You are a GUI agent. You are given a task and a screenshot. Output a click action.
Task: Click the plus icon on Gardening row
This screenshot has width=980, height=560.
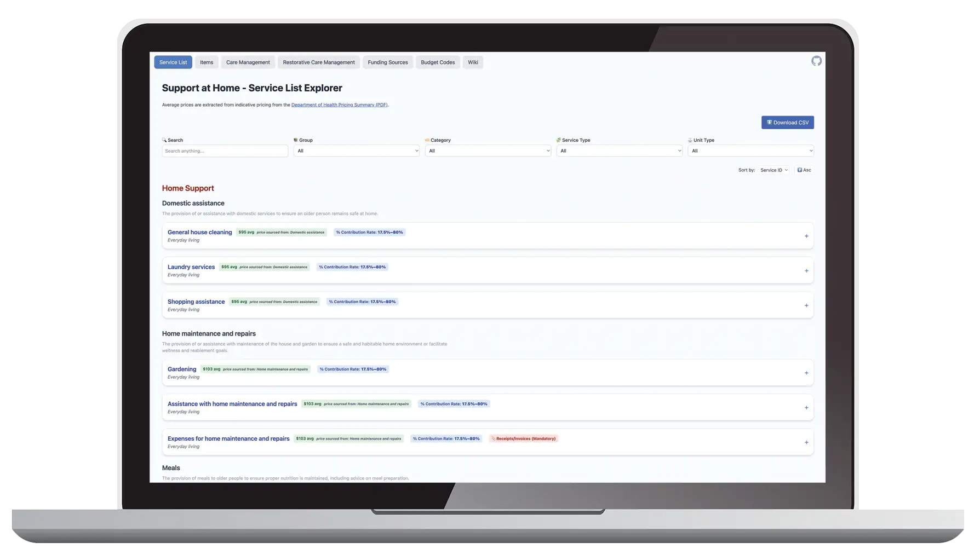click(806, 373)
